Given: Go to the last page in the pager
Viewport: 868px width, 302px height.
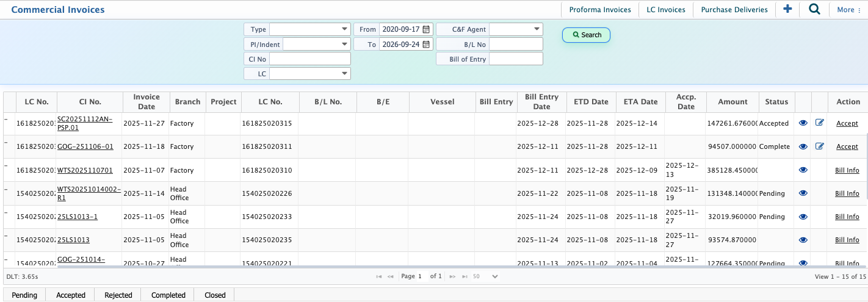Looking at the screenshot, I should point(465,276).
